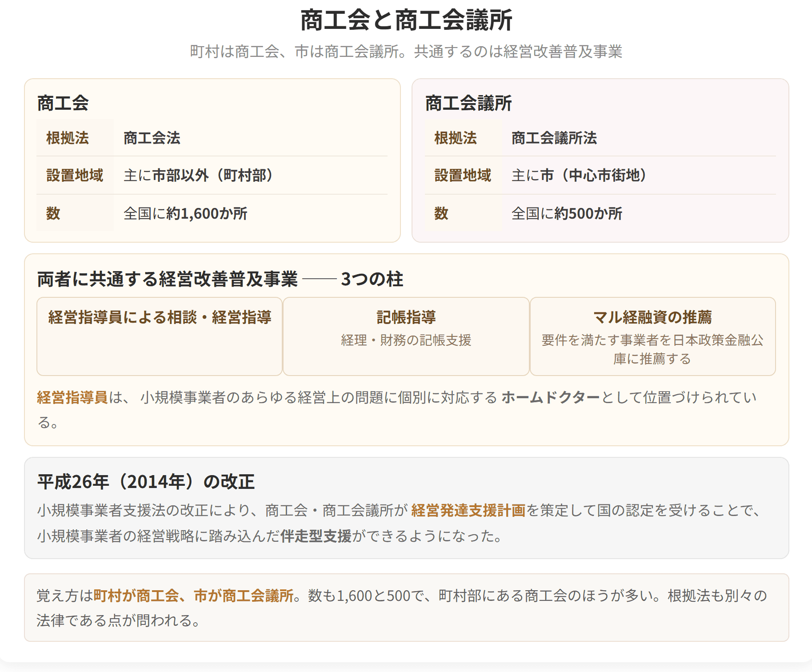Click 主に市（中心市街地） cell
Image resolution: width=812 pixels, height=672 pixels.
point(639,175)
